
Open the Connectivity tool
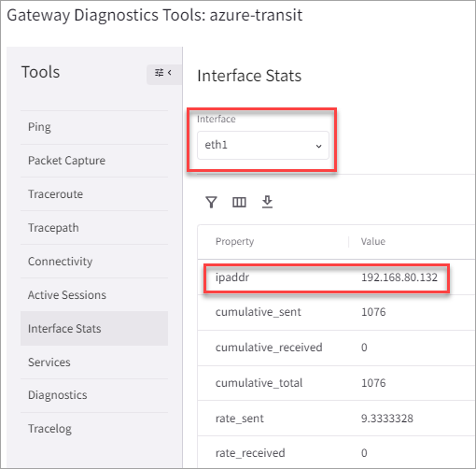[x=94, y=262]
